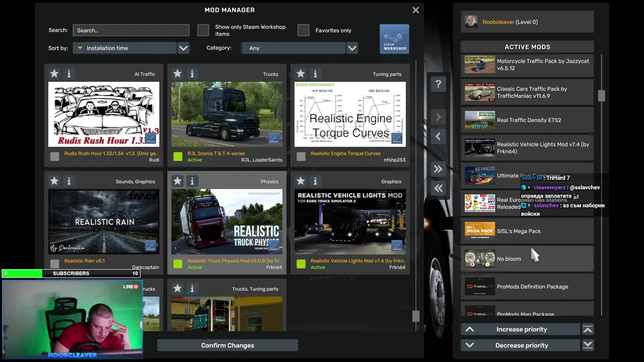The image size is (644, 362).
Task: Move mod to lowest priority
Action: point(588,345)
